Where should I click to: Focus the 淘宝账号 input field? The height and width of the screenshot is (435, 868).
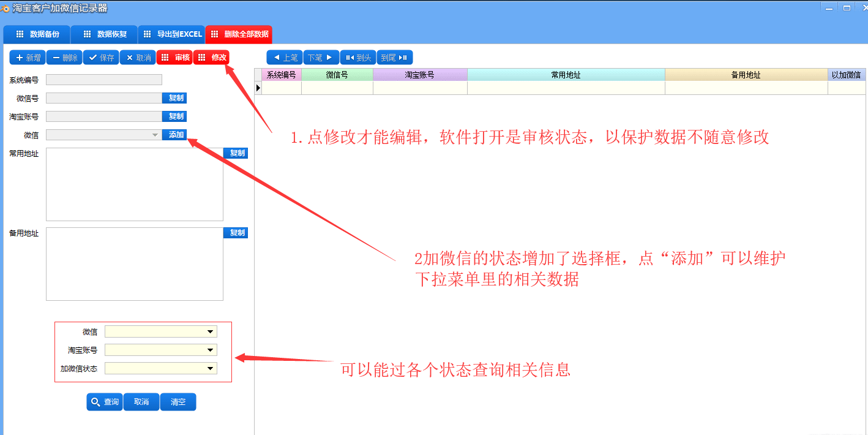tap(104, 116)
